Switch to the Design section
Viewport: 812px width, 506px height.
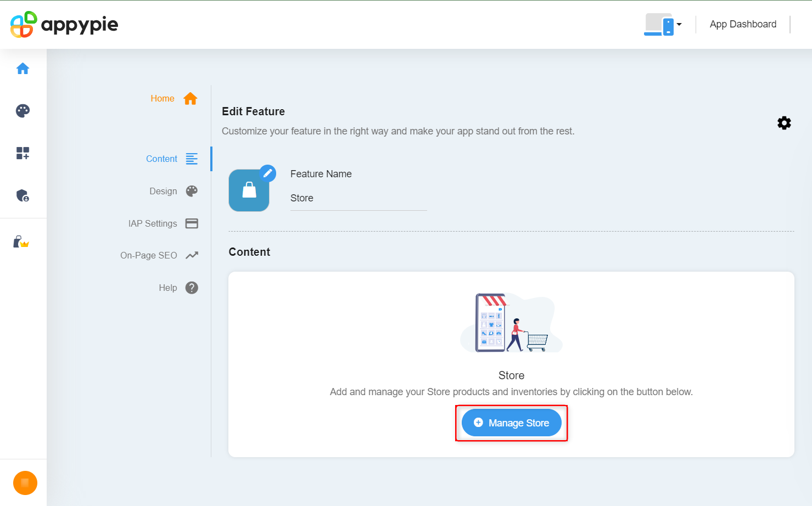click(x=163, y=190)
